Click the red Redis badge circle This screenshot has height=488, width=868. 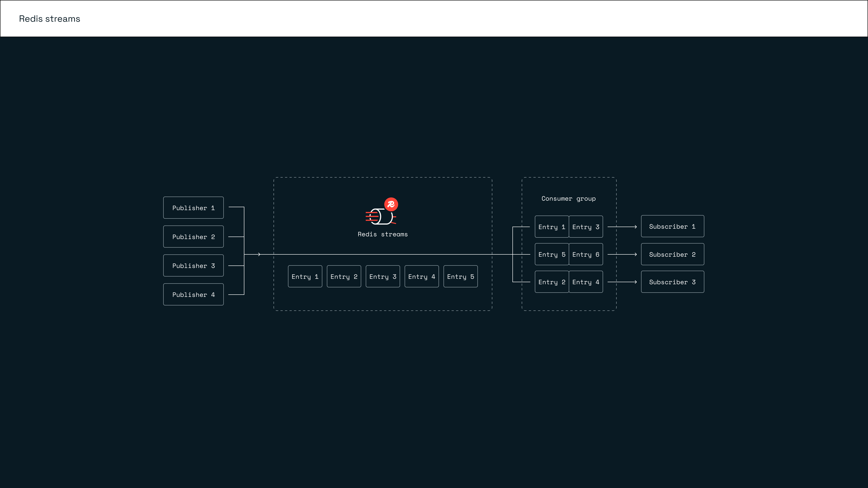pyautogui.click(x=391, y=204)
